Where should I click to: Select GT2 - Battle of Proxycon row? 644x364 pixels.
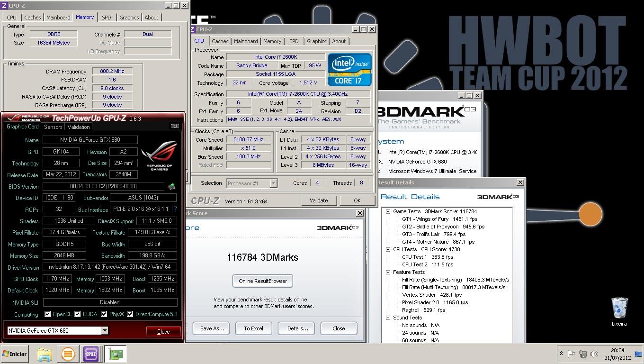click(443, 227)
